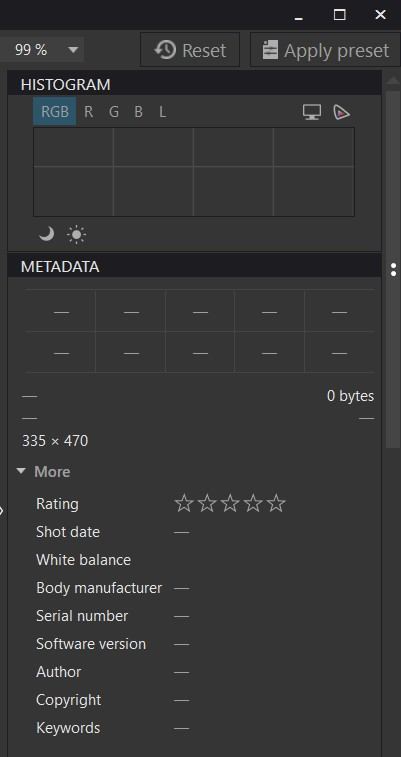The width and height of the screenshot is (401, 757).
Task: Set rating to five stars
Action: pos(276,504)
